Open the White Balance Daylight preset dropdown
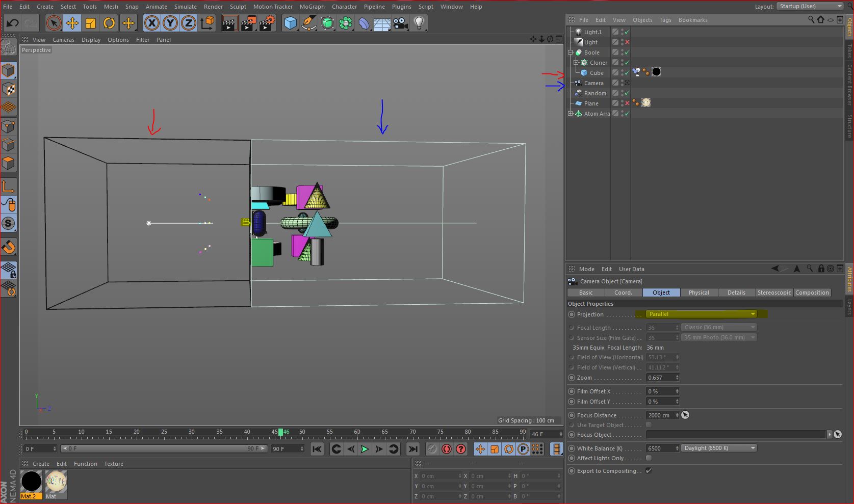 pos(719,448)
